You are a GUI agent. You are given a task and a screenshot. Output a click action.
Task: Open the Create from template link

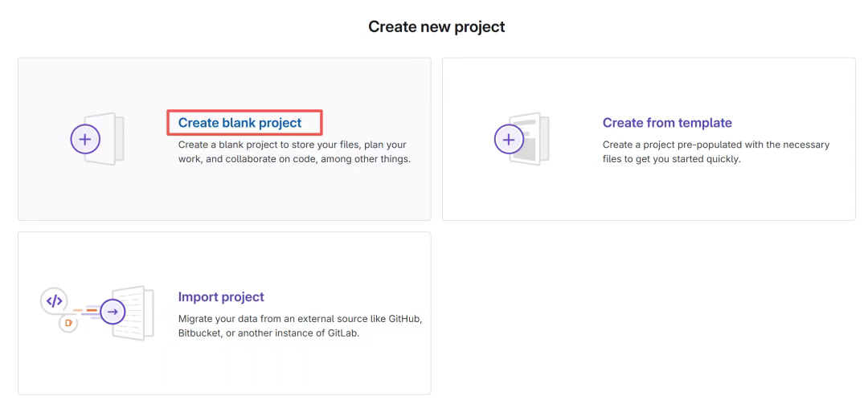(667, 123)
